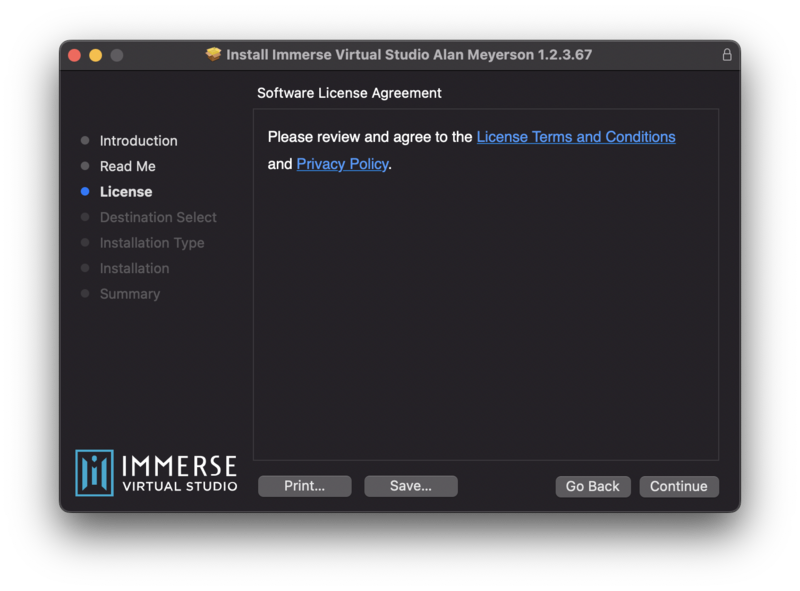Click the Software License Agreement heading
Viewport: 800px width, 591px height.
pyautogui.click(x=349, y=93)
